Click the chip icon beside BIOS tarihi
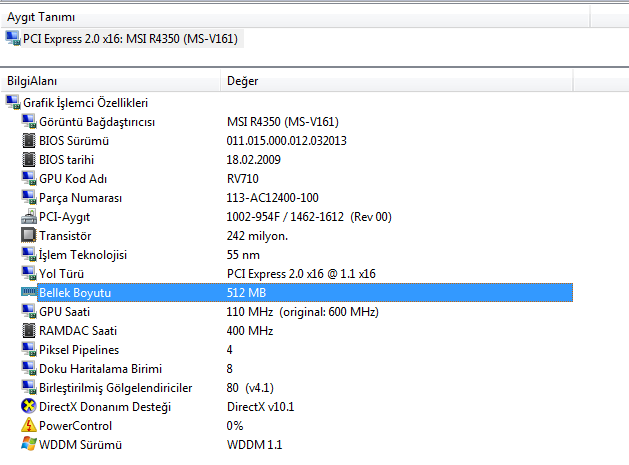 click(29, 159)
